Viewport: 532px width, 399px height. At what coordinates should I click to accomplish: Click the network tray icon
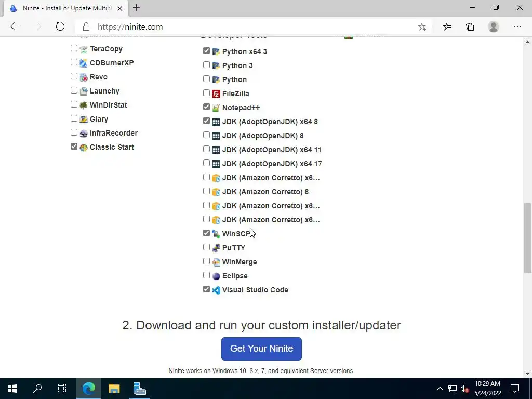click(453, 389)
